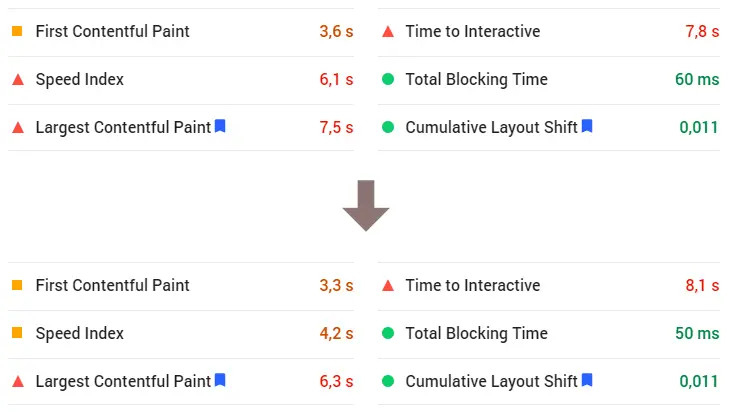Click the orange square icon beside Speed Index
This screenshot has height=412, width=738.
coord(17,333)
